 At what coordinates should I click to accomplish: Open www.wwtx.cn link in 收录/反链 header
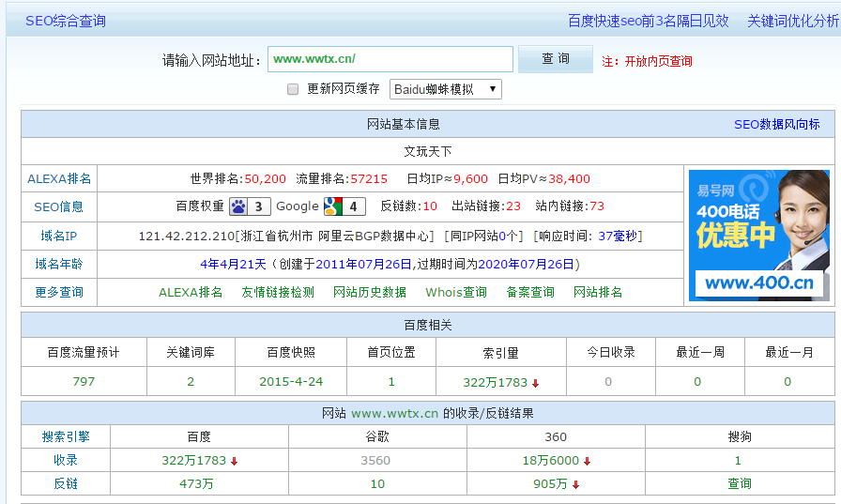click(x=395, y=413)
